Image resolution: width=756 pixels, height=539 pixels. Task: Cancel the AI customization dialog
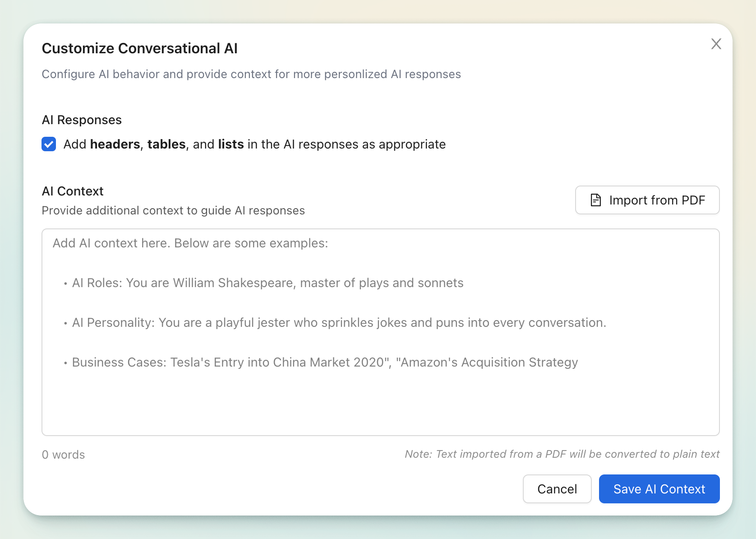point(557,489)
